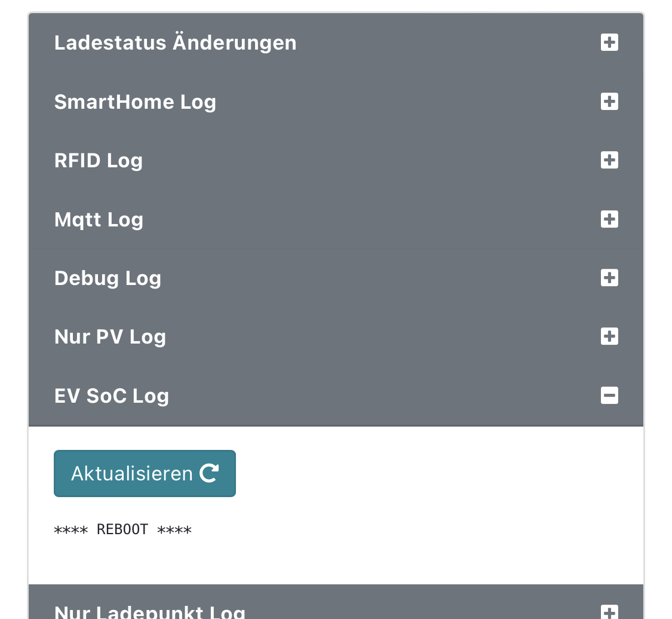Open RFID Log using its plus icon

tap(609, 160)
